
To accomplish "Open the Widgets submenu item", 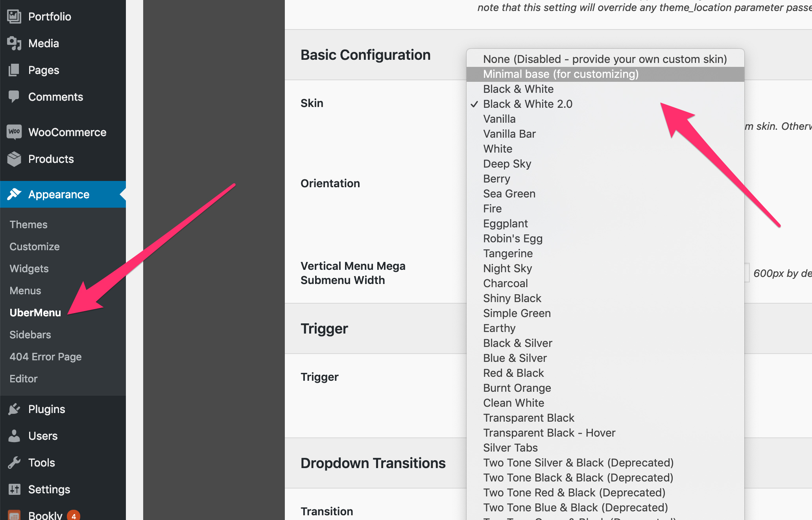I will (29, 269).
